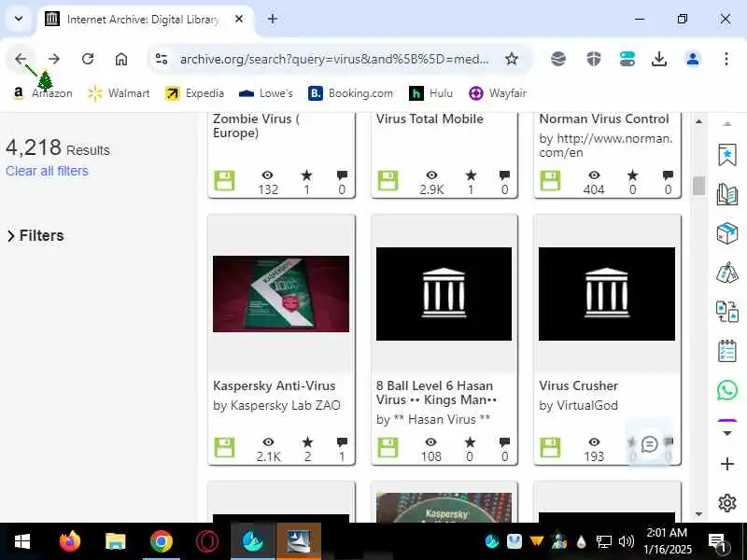Viewport: 747px width, 560px height.
Task: Open Opera browser from the taskbar
Action: click(x=207, y=541)
